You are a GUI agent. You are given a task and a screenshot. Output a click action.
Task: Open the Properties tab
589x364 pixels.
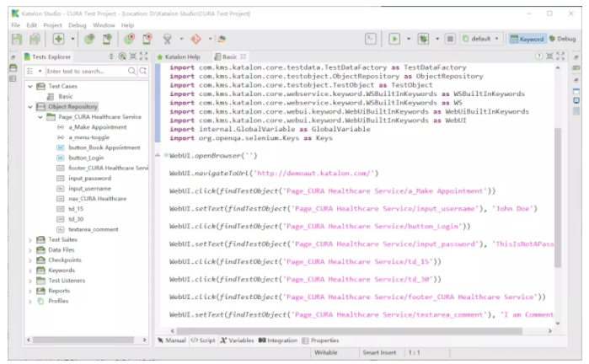tap(320, 340)
